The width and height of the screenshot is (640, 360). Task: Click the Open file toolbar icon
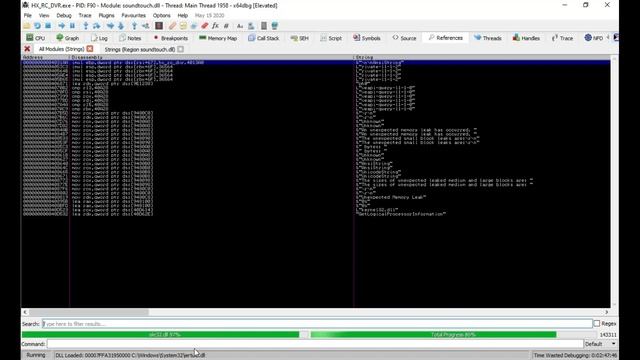tap(27, 26)
